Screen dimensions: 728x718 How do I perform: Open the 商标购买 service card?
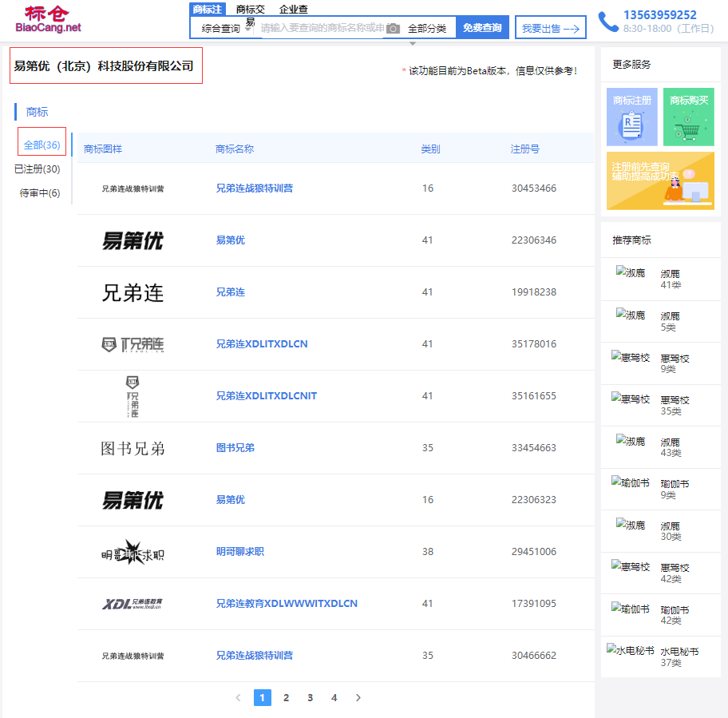pyautogui.click(x=689, y=117)
